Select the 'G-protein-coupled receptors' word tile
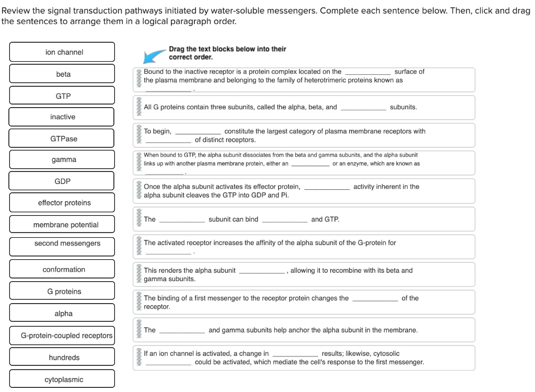The image size is (535, 392). pyautogui.click(x=62, y=335)
